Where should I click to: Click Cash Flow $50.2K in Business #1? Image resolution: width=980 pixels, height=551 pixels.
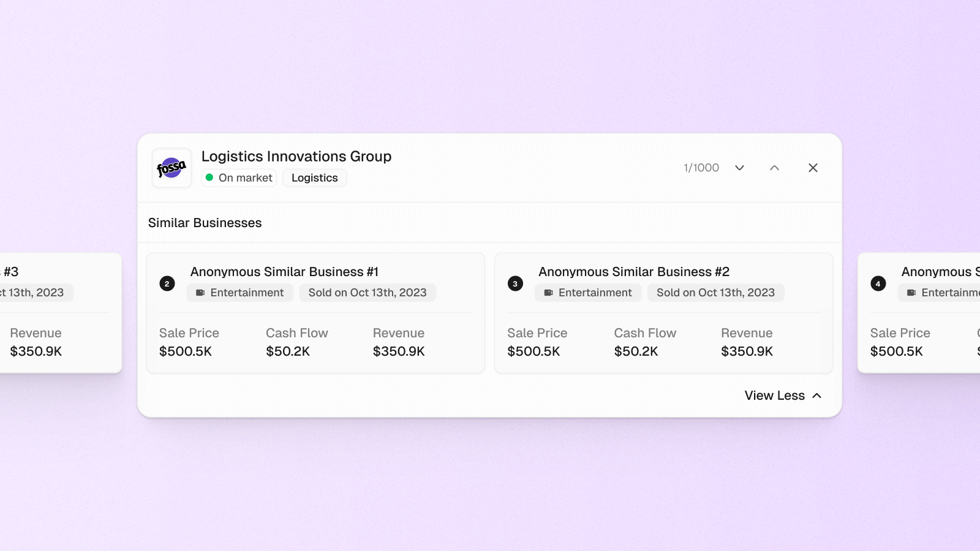point(288,351)
